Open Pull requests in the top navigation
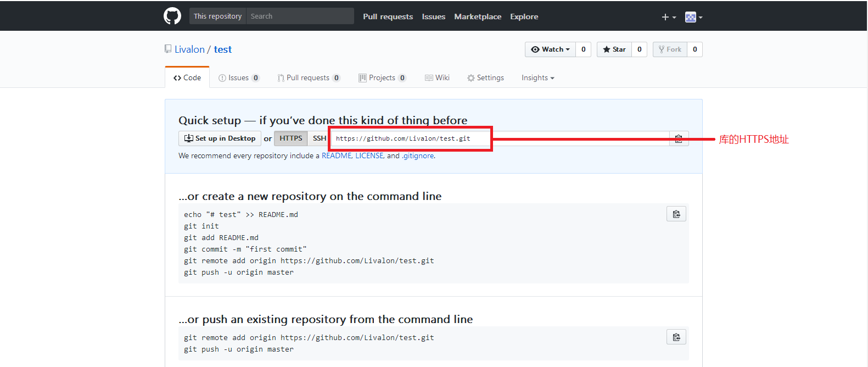The width and height of the screenshot is (868, 367). pos(388,16)
